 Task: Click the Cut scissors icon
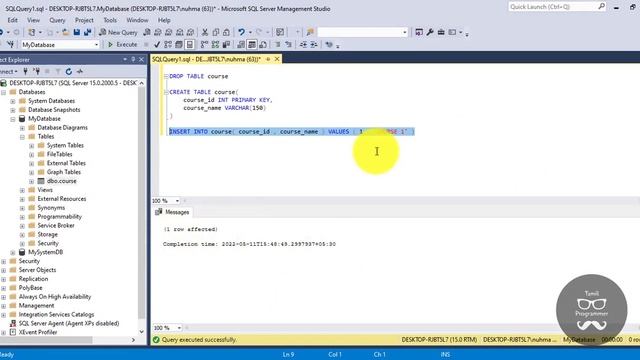coord(205,32)
